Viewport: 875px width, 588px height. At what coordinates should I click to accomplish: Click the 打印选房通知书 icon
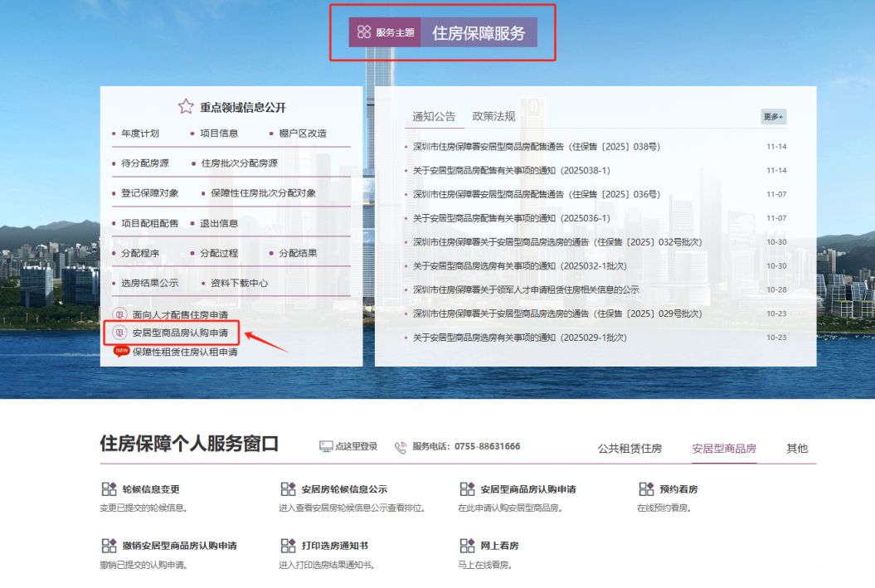tap(288, 545)
